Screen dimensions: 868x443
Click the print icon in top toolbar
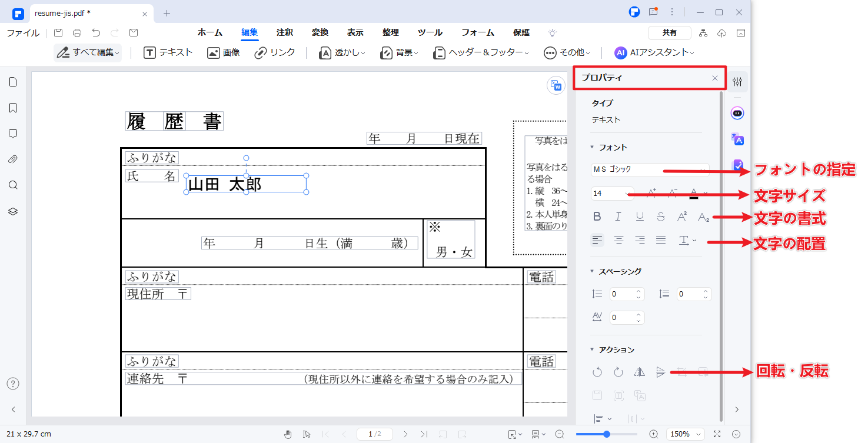[x=77, y=33]
